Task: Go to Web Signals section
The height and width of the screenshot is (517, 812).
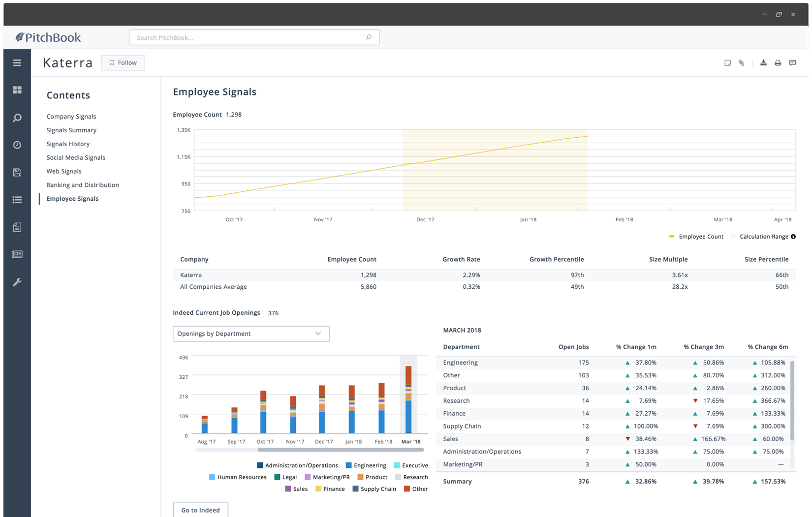Action: (x=64, y=172)
